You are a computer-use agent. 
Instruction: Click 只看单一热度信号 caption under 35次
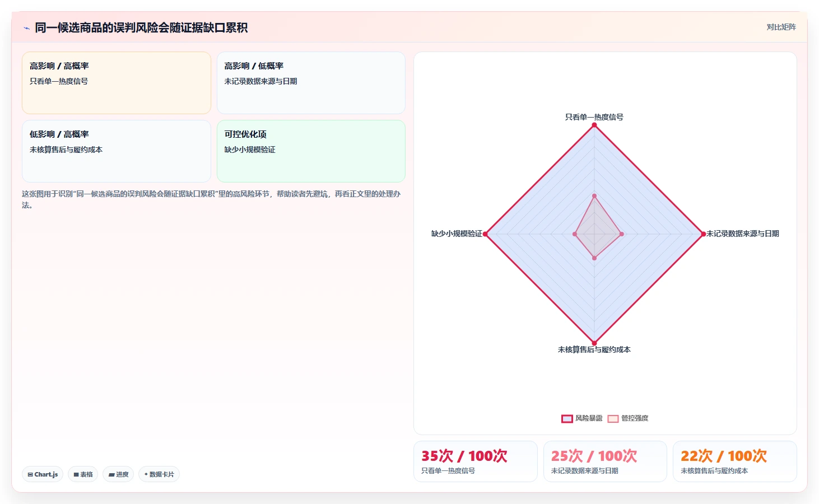448,471
